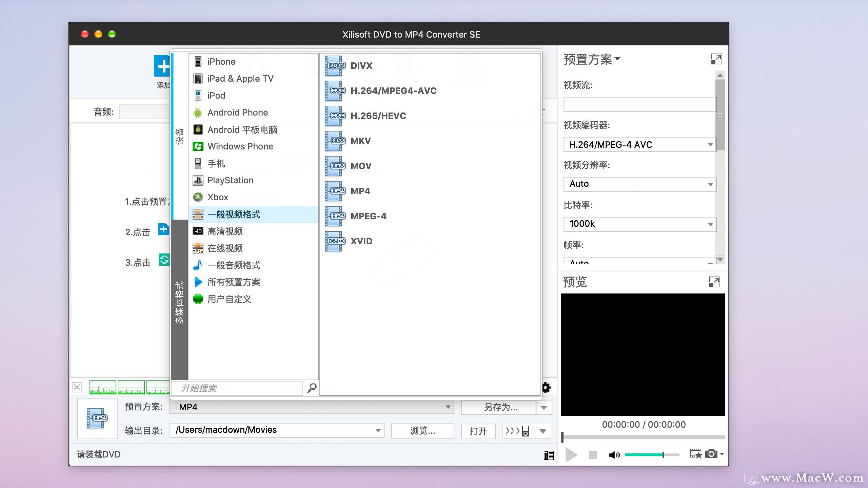Open the log list icon in status bar
Viewport: 868px width, 488px height.
[x=549, y=455]
